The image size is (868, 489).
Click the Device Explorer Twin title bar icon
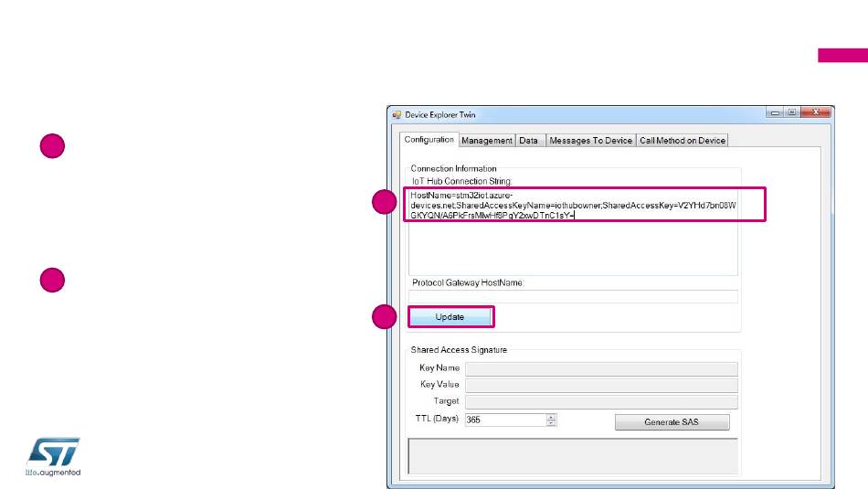397,114
